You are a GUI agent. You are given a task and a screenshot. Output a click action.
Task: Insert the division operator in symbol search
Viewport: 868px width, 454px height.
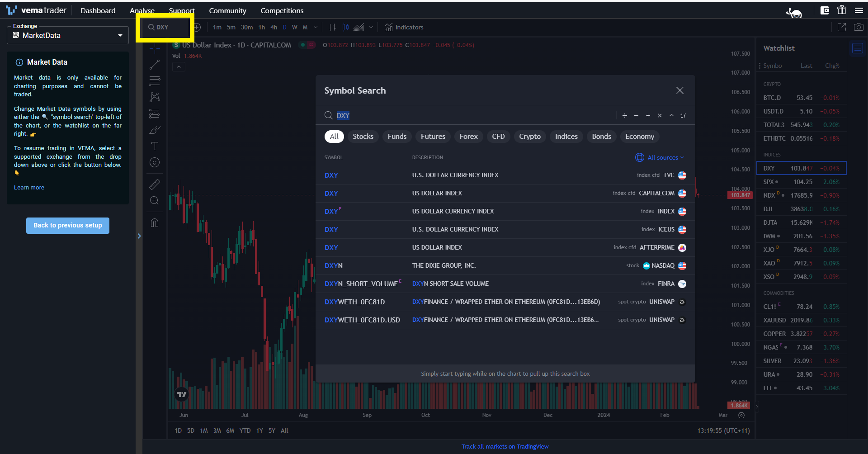pyautogui.click(x=625, y=115)
